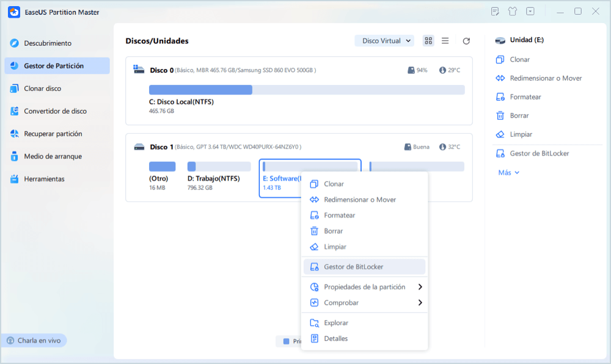This screenshot has width=611, height=364.
Task: Choose Limpiar in the context menu
Action: coord(364,247)
